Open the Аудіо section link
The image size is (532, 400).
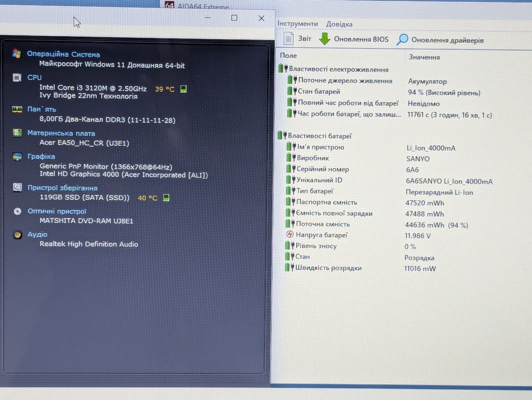tap(37, 235)
